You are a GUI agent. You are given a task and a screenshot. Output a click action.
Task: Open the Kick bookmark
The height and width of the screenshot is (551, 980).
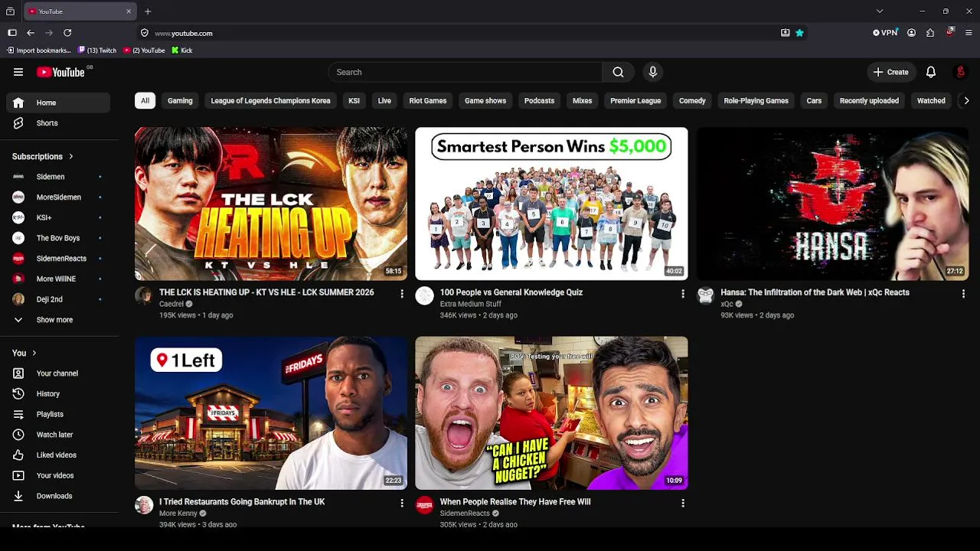182,51
